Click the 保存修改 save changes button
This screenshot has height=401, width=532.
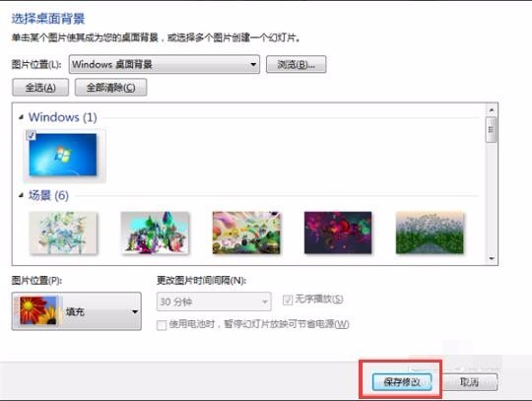point(402,382)
